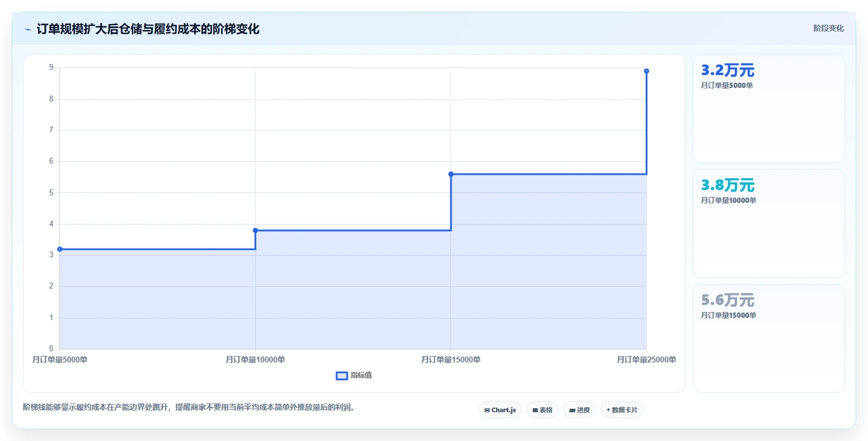Click the Chart.js tag chip
The width and height of the screenshot is (868, 441).
pos(500,410)
